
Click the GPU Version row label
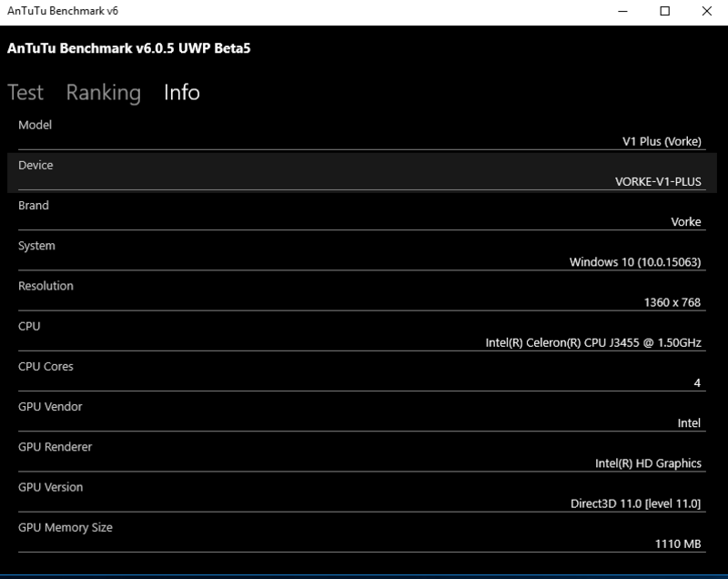click(50, 487)
